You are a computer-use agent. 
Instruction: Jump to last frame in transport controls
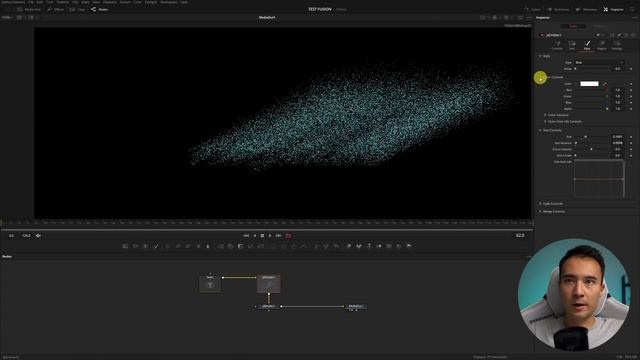(278, 236)
